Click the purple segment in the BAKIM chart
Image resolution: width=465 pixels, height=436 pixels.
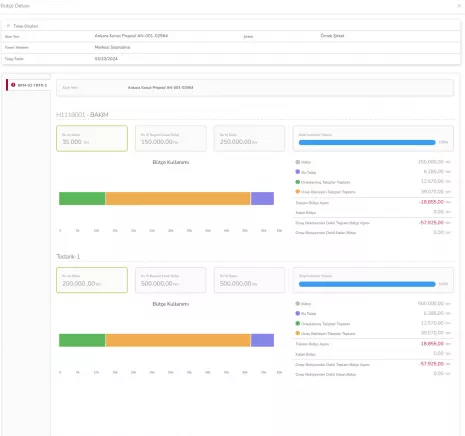tap(262, 198)
